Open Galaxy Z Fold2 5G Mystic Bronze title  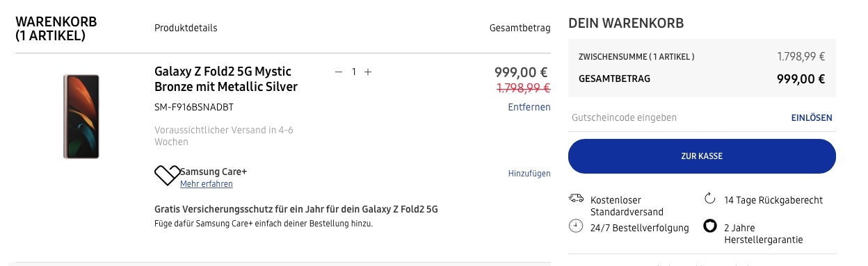[226, 79]
